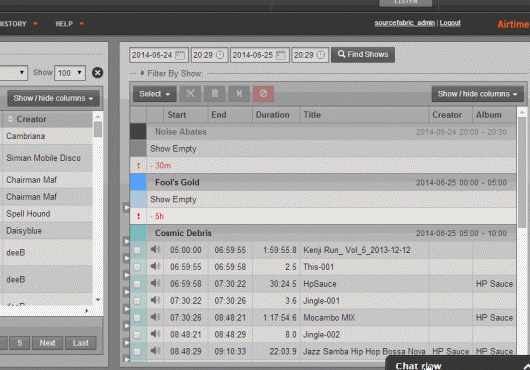Click the Noise Abates show header
The width and height of the screenshot is (530, 370).
click(x=331, y=132)
